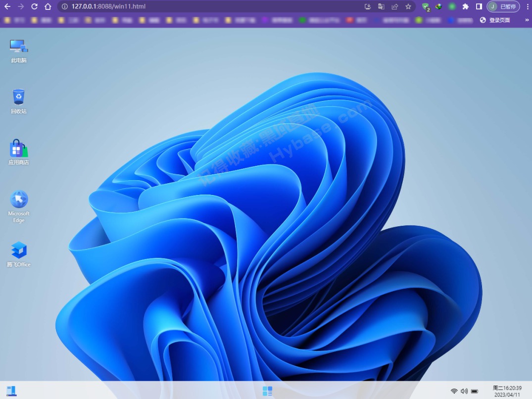The image size is (532, 399).
Task: View site information icon in the address bar
Action: point(64,6)
